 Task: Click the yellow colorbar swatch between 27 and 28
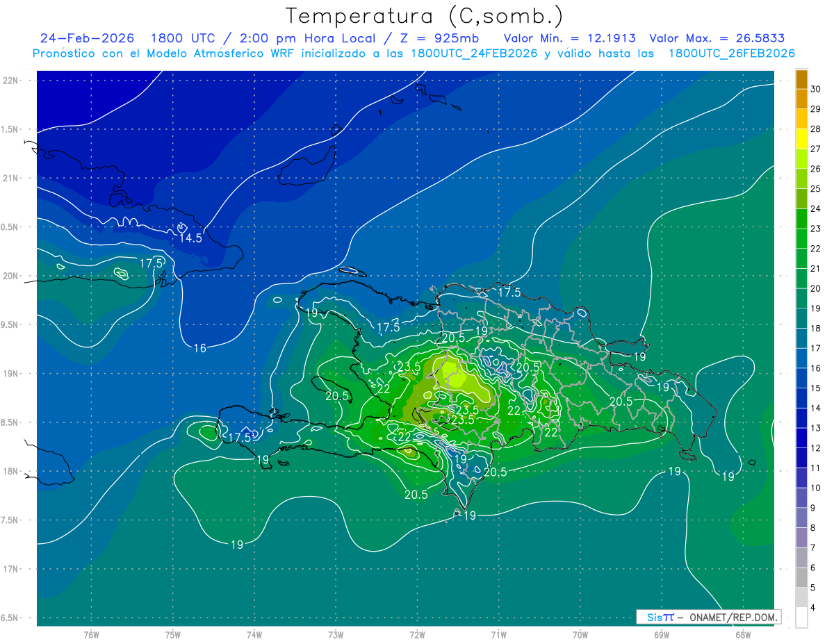pyautogui.click(x=801, y=139)
